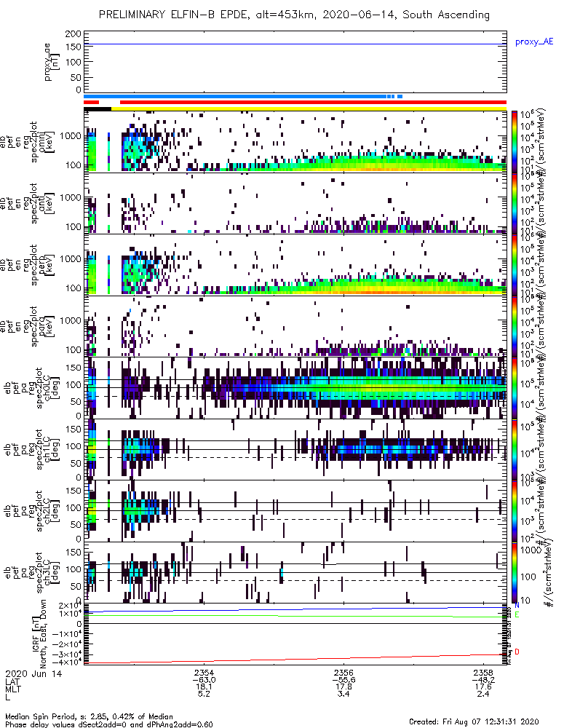Click the MLT value '17.6'
Screen dimensions: 564x728
pos(483,687)
